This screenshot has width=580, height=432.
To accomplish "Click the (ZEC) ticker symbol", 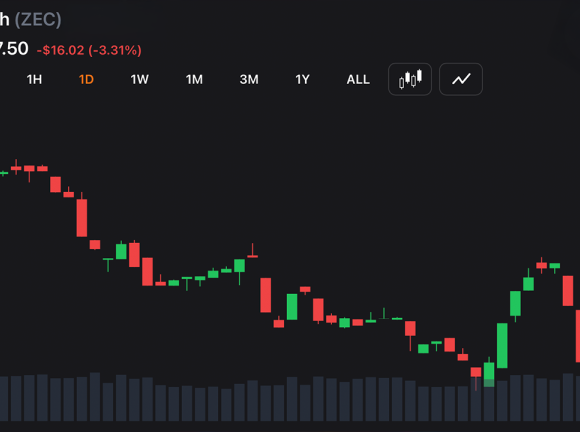I will coord(38,19).
